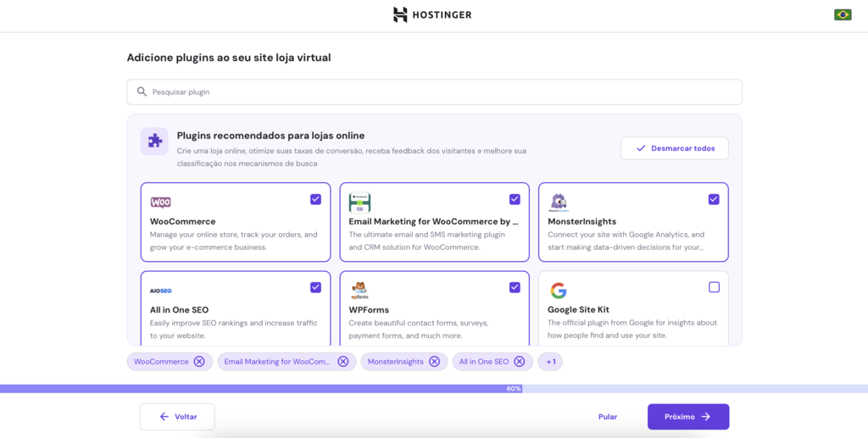The image size is (868, 438).
Task: Click the Email Marketing for WooCommerce title
Action: [433, 221]
